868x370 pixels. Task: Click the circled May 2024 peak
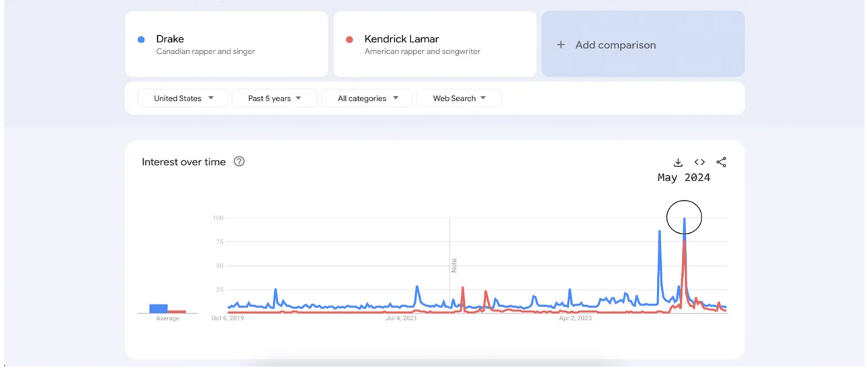[684, 218]
